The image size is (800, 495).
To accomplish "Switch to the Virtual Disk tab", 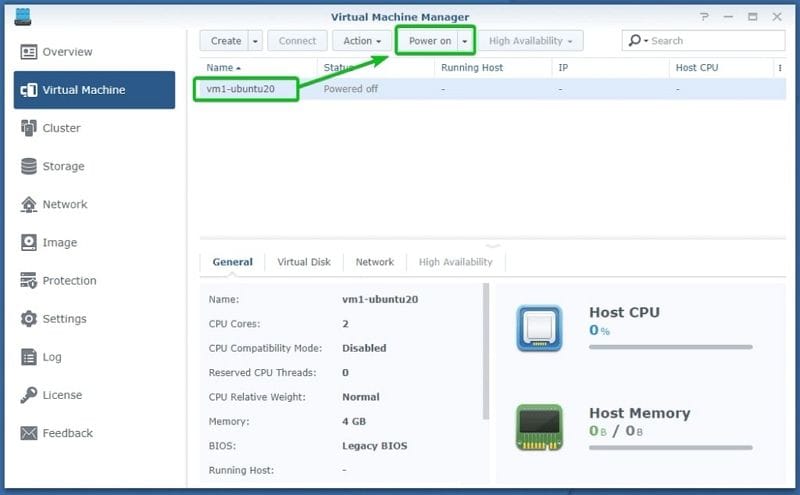I will point(304,262).
